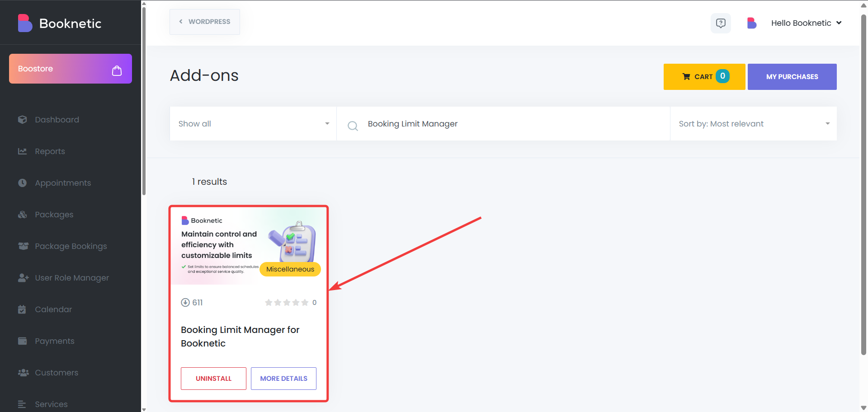Click the Services list icon

coord(22,404)
